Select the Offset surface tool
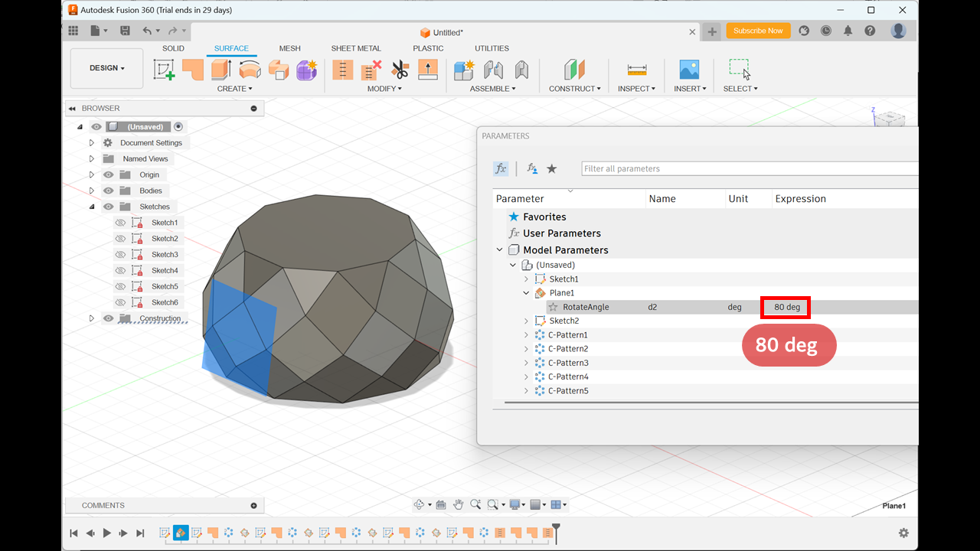Image resolution: width=980 pixels, height=551 pixels. tap(279, 70)
